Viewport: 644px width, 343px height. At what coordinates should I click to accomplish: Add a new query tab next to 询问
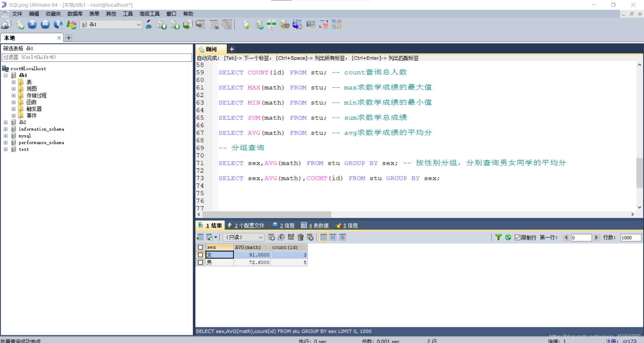click(x=232, y=49)
